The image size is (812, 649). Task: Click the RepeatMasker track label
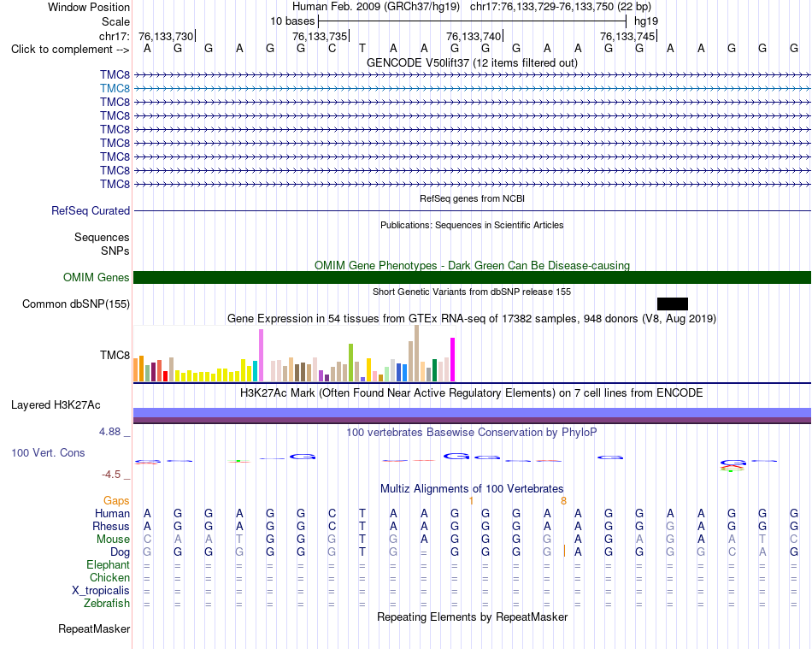[x=94, y=628]
